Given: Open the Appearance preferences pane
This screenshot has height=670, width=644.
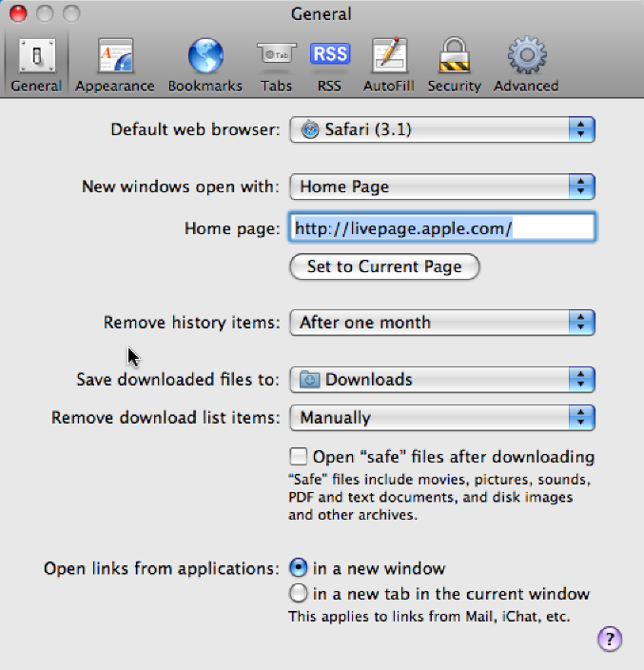Looking at the screenshot, I should 115,65.
